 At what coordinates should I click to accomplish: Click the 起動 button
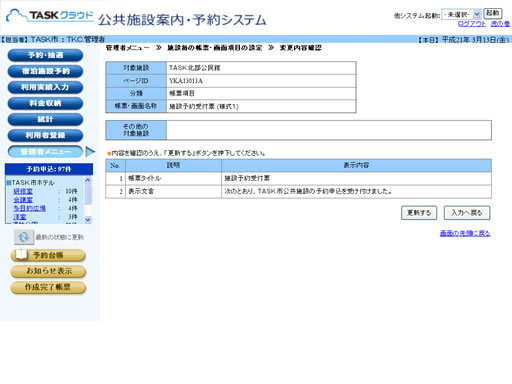click(x=493, y=13)
